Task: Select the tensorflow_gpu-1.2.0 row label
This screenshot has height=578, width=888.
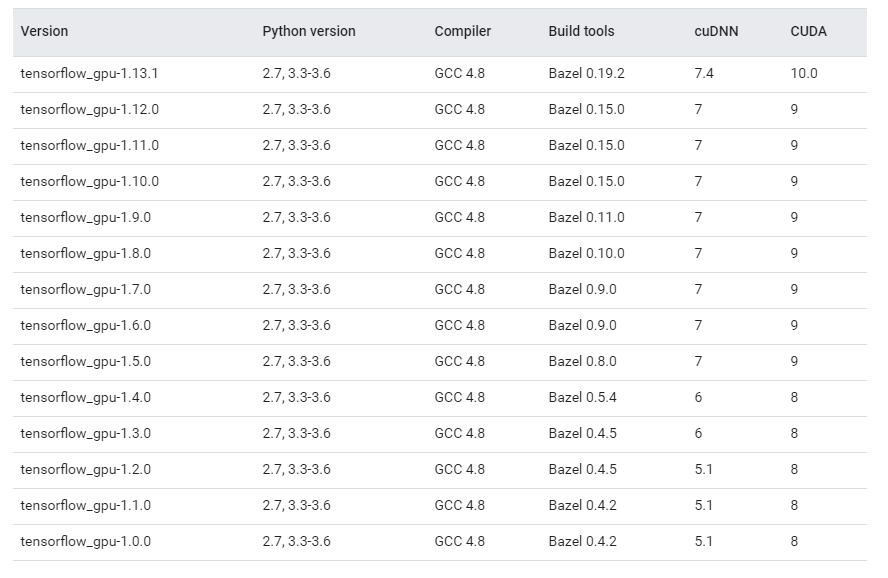Action: point(85,470)
